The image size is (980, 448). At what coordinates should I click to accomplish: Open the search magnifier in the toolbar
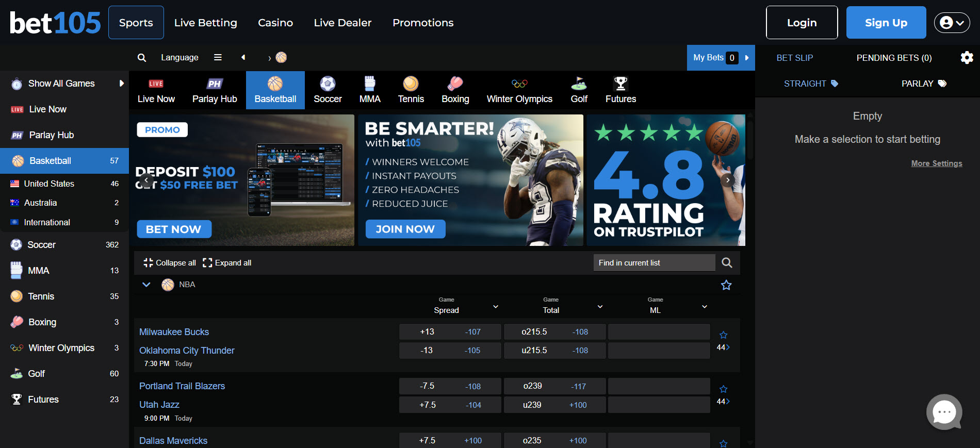(142, 58)
